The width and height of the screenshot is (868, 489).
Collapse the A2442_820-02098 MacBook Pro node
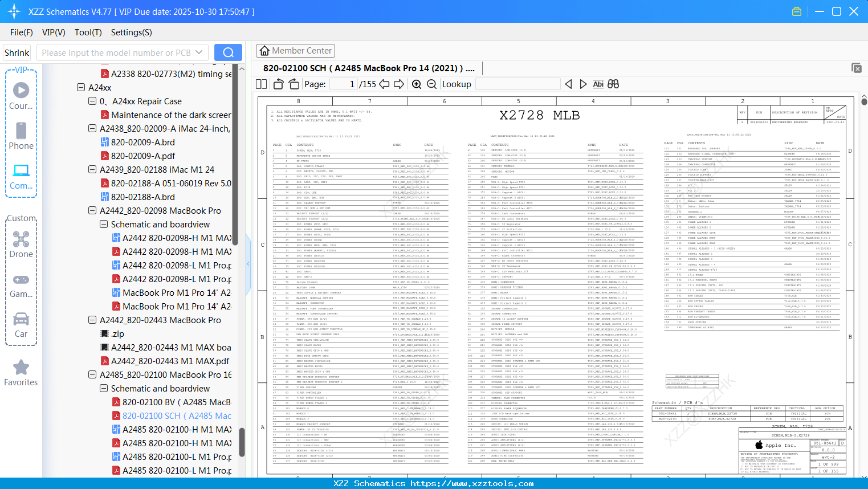point(92,211)
